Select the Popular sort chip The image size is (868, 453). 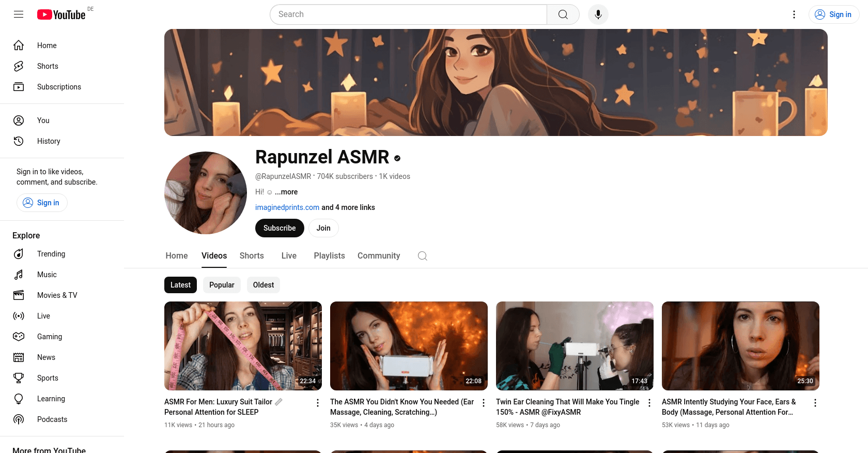click(222, 285)
